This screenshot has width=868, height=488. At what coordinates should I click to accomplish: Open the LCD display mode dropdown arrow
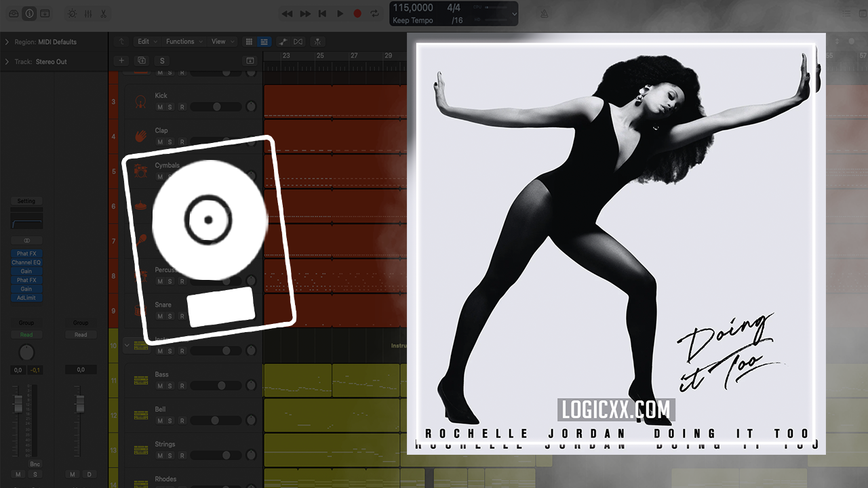(514, 14)
